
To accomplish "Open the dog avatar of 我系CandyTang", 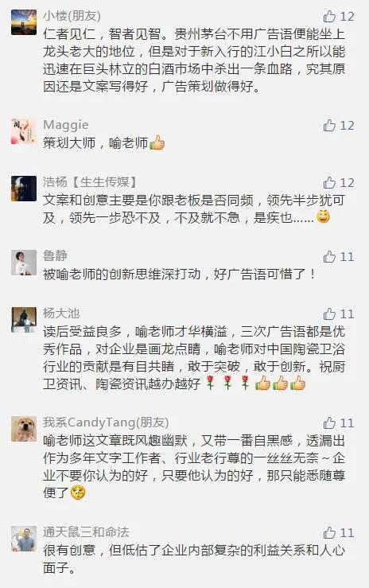I will [x=24, y=429].
